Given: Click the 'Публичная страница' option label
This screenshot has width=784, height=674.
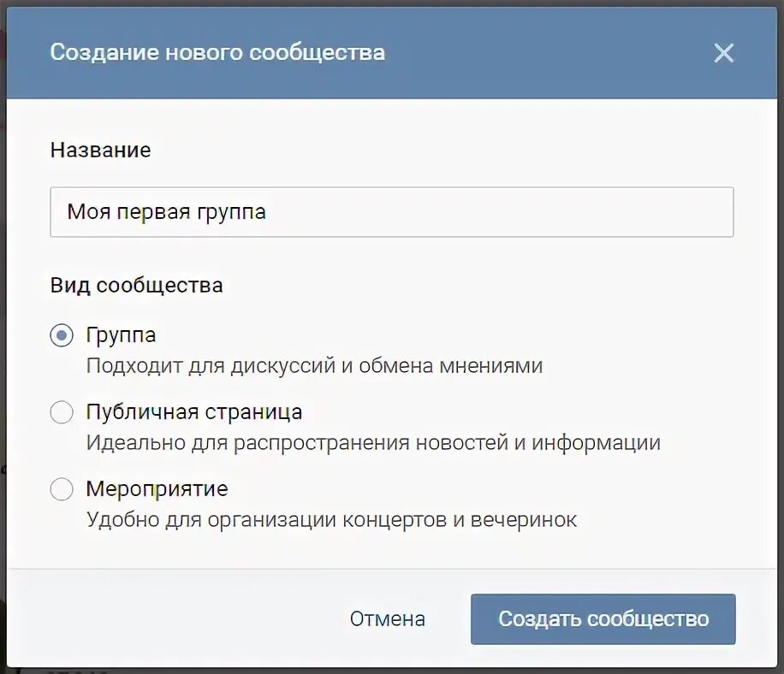Looking at the screenshot, I should pos(194,412).
